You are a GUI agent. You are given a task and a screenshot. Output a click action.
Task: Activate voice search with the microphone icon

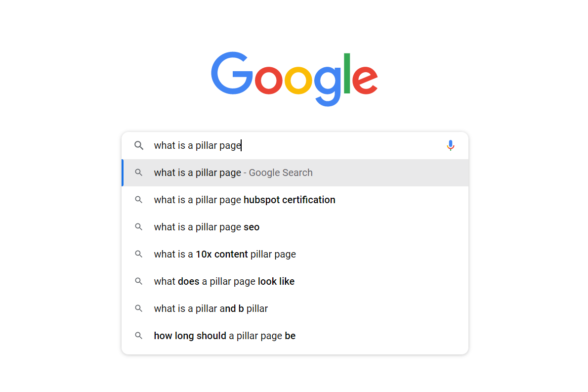450,145
